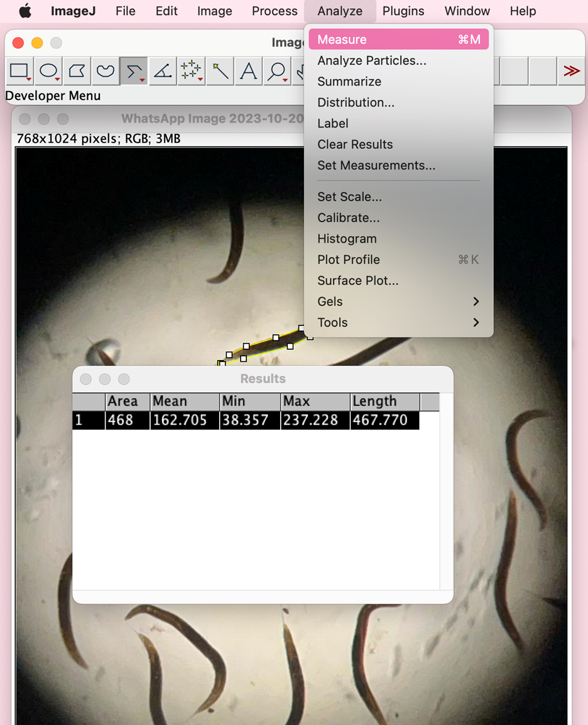This screenshot has height=725, width=588.
Task: Choose Label in the Analyze menu
Action: (x=398, y=124)
